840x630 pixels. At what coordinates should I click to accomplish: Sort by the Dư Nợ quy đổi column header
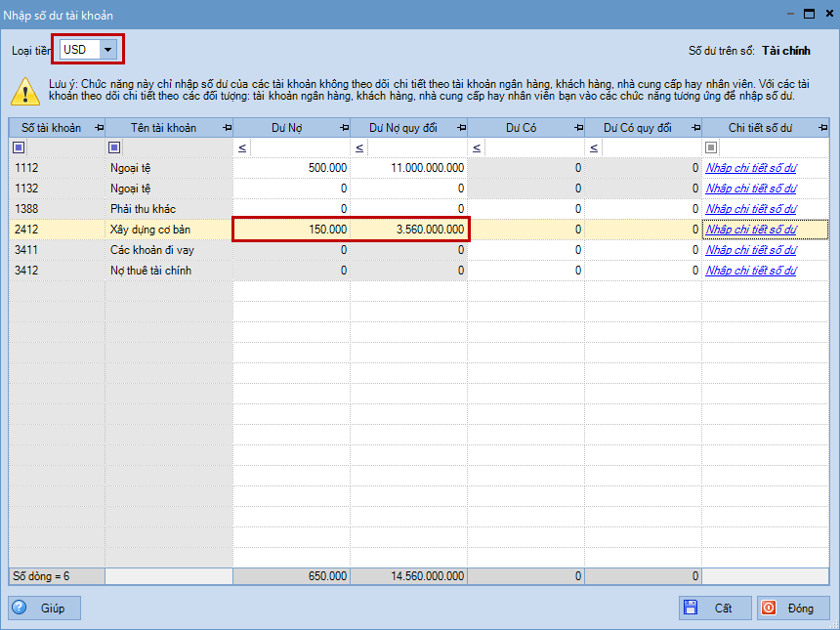pyautogui.click(x=402, y=128)
